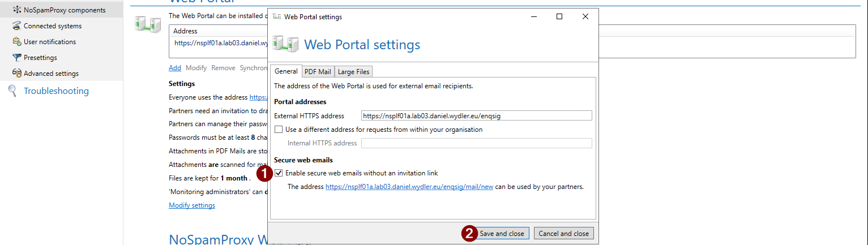The height and width of the screenshot is (245, 868).
Task: Click the User notifications icon
Action: coord(16,42)
